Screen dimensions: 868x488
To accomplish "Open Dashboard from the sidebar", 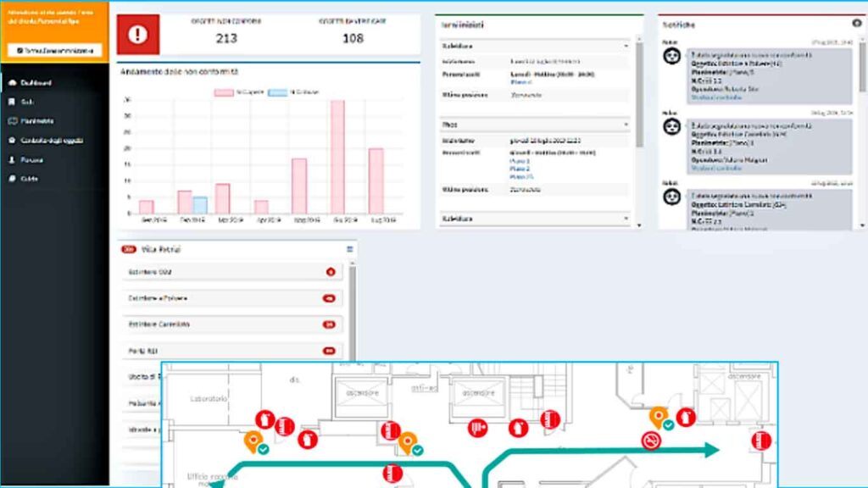I will [36, 83].
